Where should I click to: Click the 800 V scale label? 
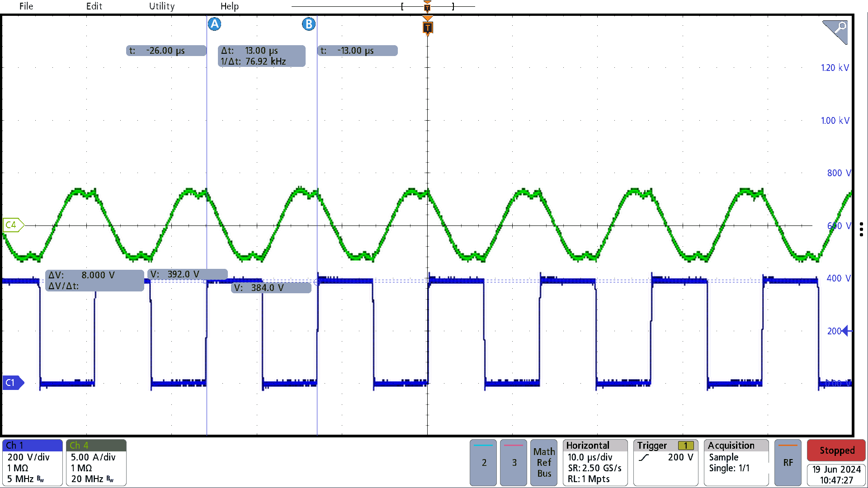839,173
